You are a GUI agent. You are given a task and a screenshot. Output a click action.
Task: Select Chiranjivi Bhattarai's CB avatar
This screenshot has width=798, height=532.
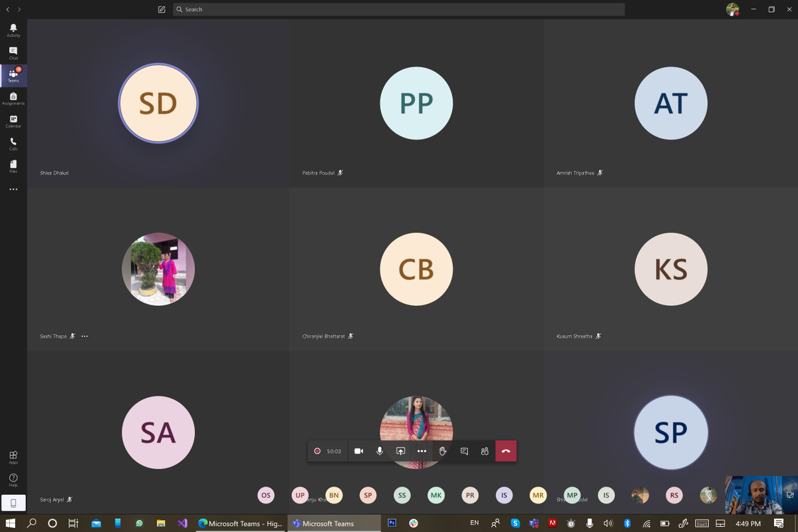tap(416, 269)
